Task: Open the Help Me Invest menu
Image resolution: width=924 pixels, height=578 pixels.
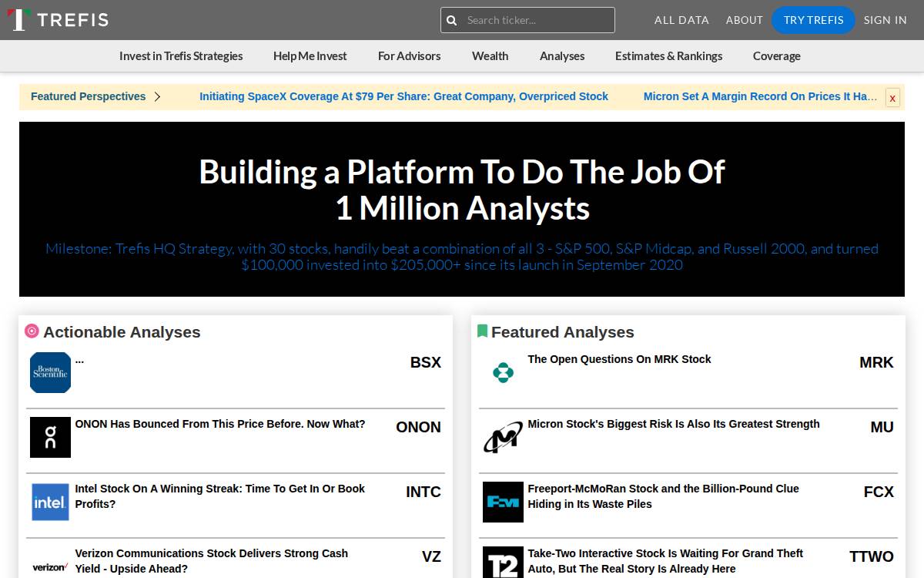Action: [x=310, y=56]
